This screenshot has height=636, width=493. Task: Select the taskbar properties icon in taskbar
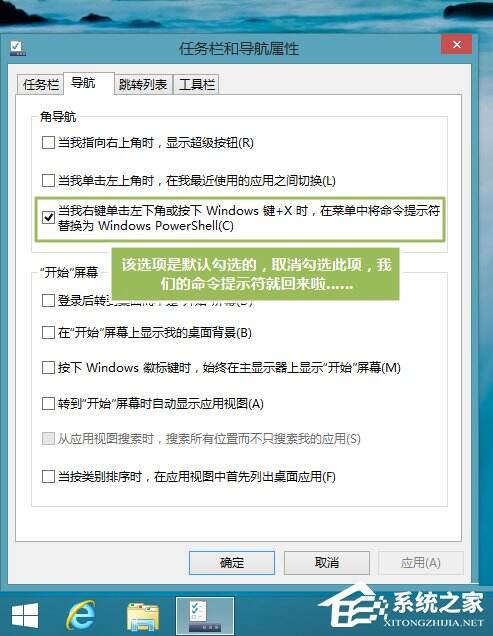point(205,615)
